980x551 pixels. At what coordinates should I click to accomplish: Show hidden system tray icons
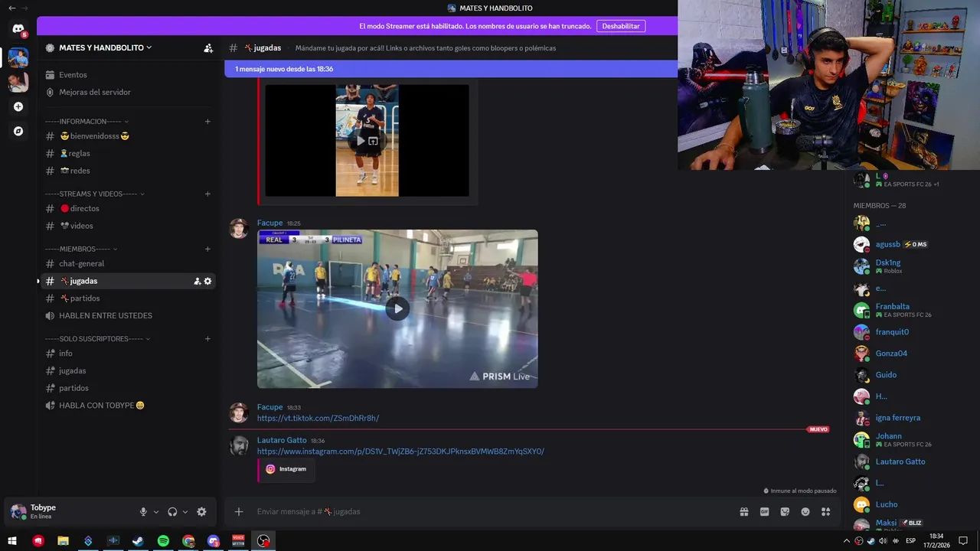pyautogui.click(x=846, y=541)
